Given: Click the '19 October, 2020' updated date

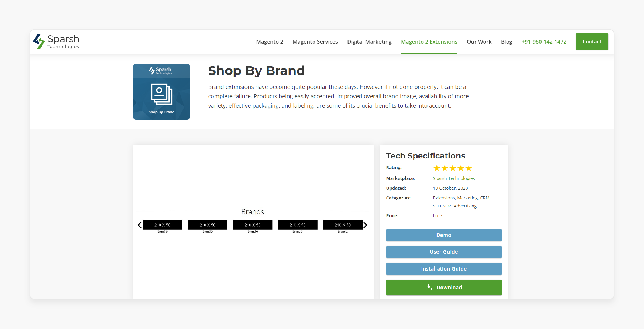Looking at the screenshot, I should point(450,188).
